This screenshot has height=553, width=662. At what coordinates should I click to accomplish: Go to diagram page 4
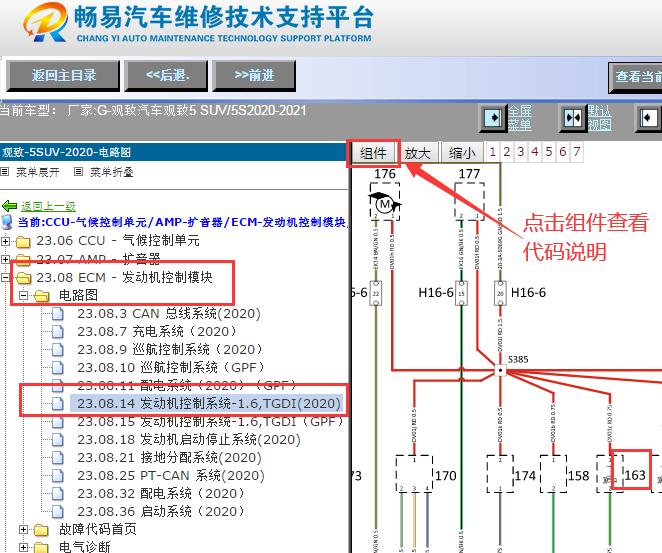[534, 152]
